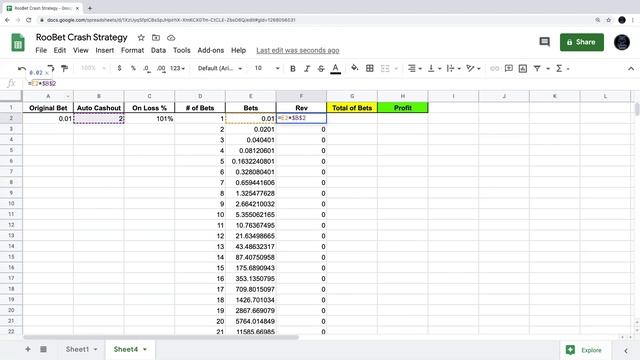Click the document title RooBet Crash Strategy

click(x=82, y=37)
